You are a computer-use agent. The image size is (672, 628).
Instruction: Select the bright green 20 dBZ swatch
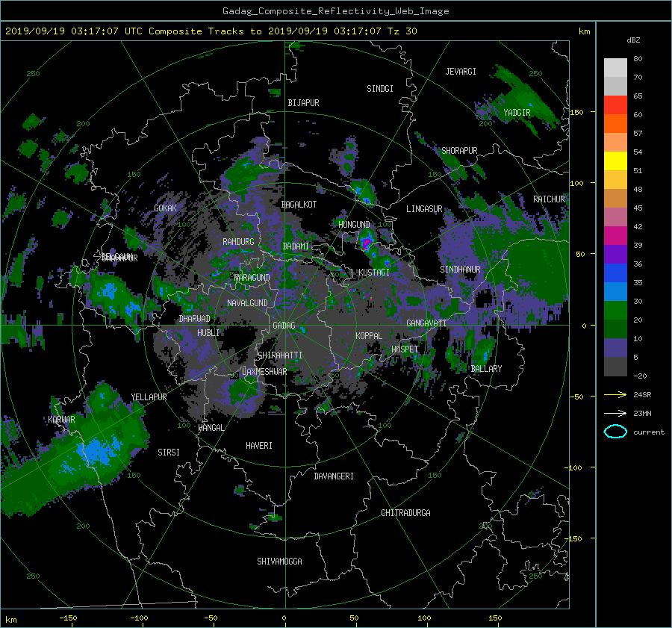click(615, 311)
